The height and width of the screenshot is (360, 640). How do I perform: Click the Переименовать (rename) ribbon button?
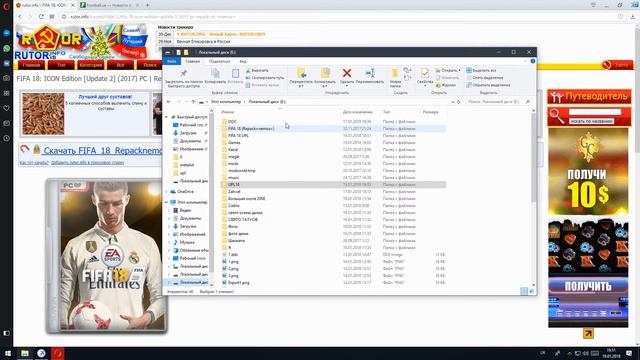coord(370,76)
